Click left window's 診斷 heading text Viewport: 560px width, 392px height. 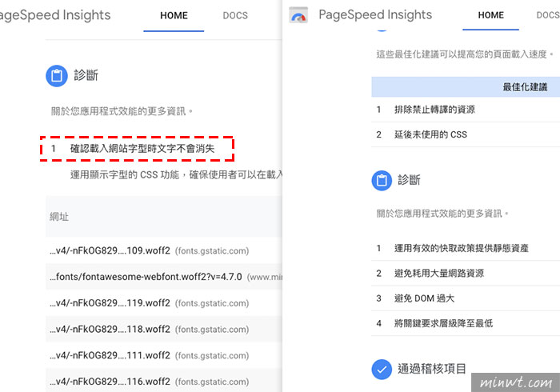86,75
